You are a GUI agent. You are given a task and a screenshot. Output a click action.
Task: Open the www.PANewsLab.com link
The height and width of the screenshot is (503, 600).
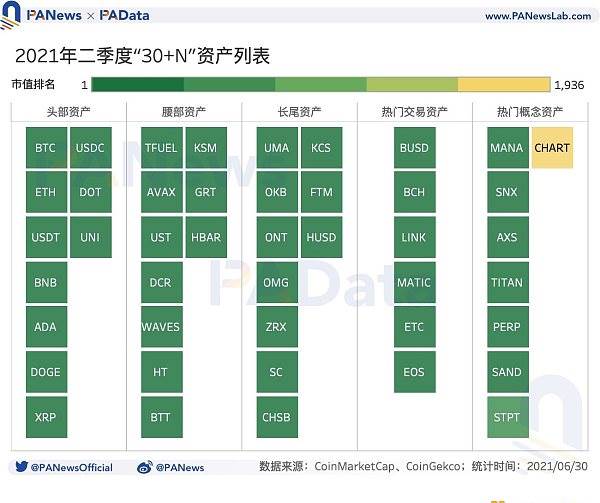[x=538, y=16]
